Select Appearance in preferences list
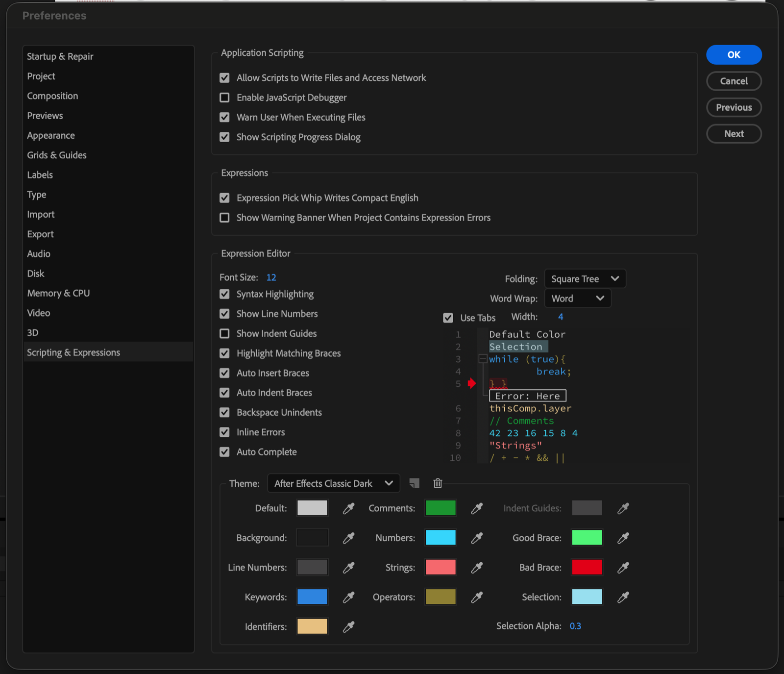Viewport: 784px width, 674px height. 108,135
